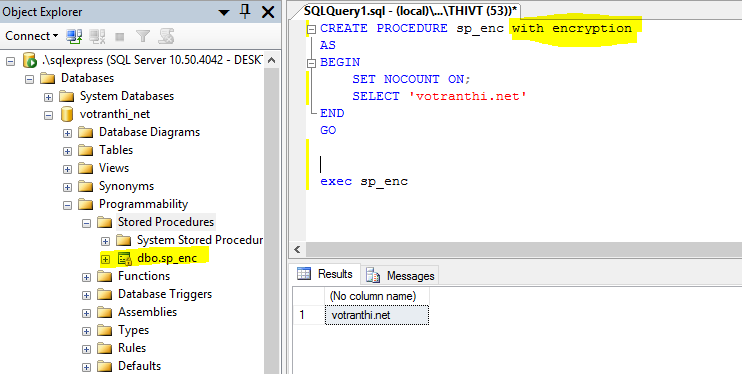Collapse the Programmability folder
Image resolution: width=742 pixels, height=374 pixels.
pyautogui.click(x=67, y=205)
